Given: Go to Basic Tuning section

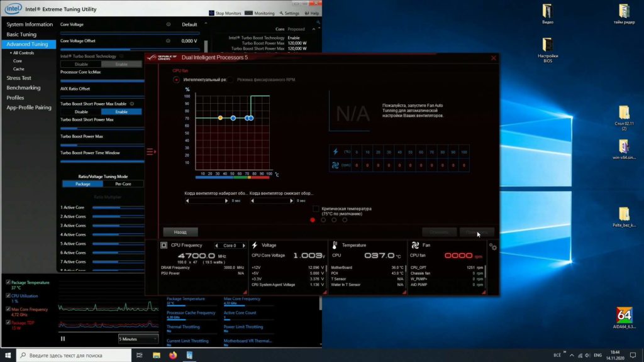Looking at the screenshot, I should (21, 35).
